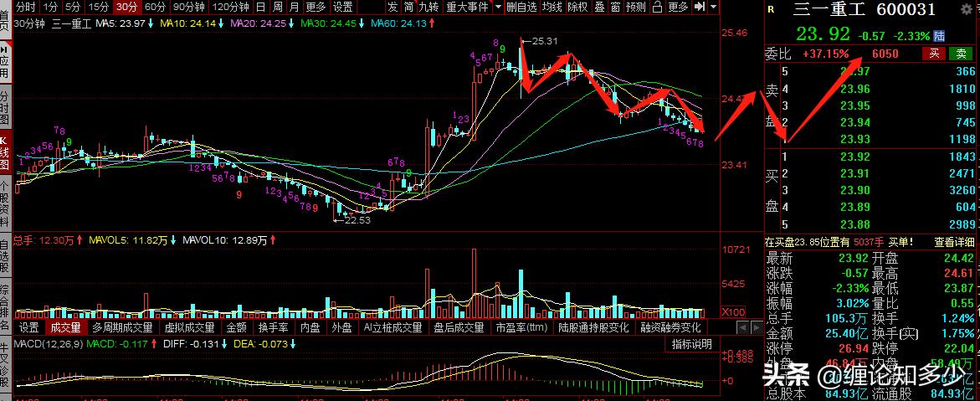Open the 设置 indicator settings tab
Viewport: 980px width, 401px height.
[28, 327]
